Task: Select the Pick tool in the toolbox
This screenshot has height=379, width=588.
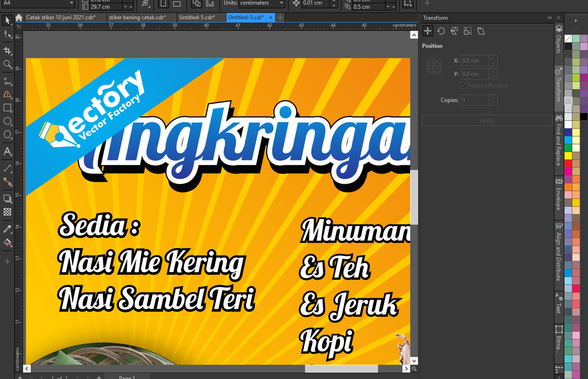Action: tap(7, 21)
